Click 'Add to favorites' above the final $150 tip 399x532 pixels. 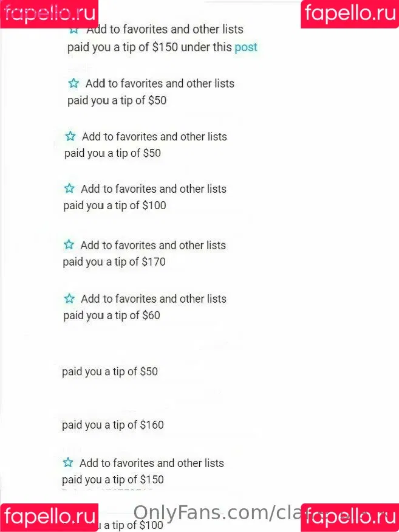click(152, 463)
